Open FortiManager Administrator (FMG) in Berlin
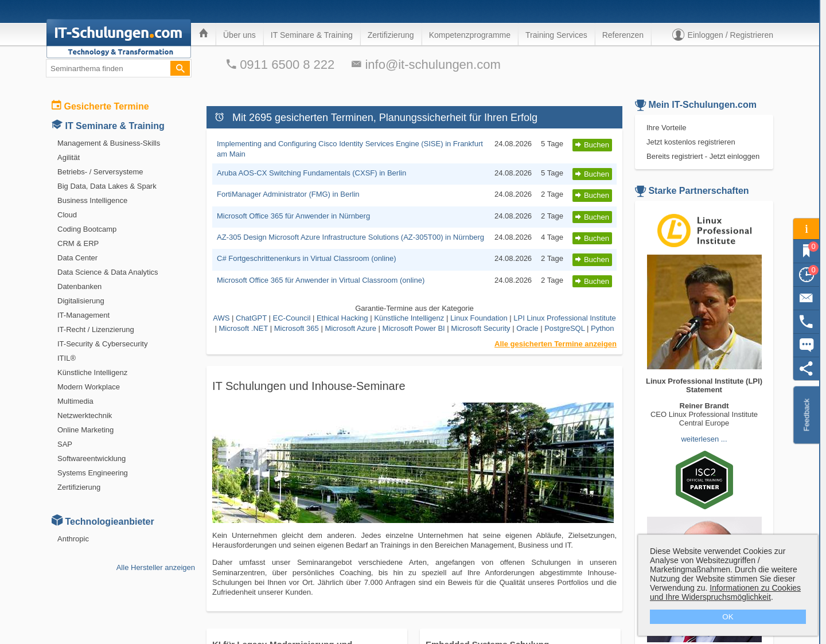This screenshot has width=826, height=644. [x=288, y=194]
